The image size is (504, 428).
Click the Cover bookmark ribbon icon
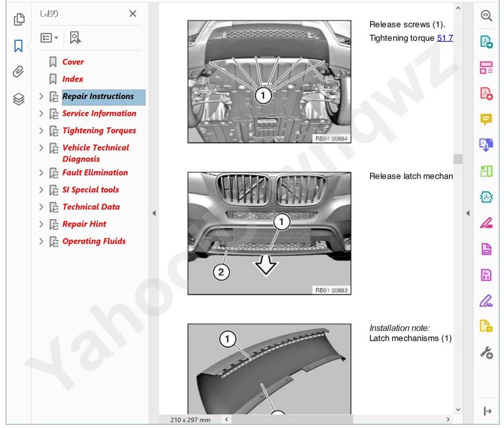click(x=53, y=62)
